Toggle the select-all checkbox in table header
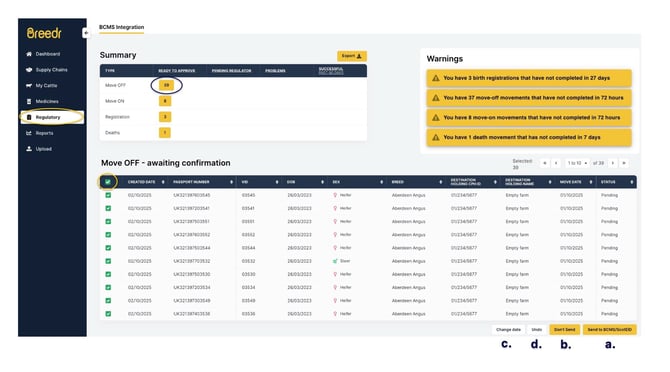 coord(108,182)
